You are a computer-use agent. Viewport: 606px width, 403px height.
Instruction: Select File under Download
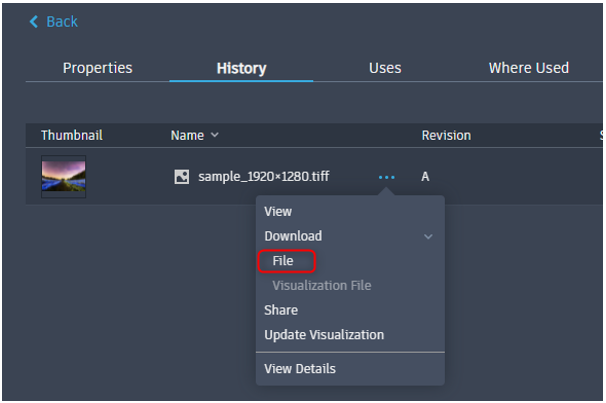(283, 261)
